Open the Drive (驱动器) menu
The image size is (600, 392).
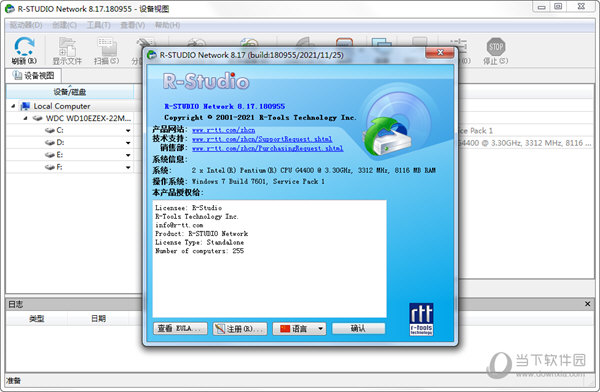tap(26, 25)
